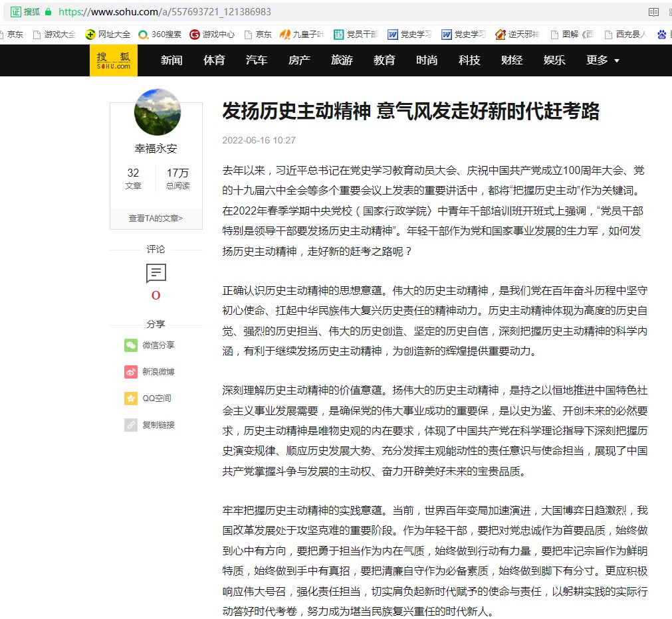Click the QQ空间 star icon
Screen dimensions: 672x619
click(131, 398)
